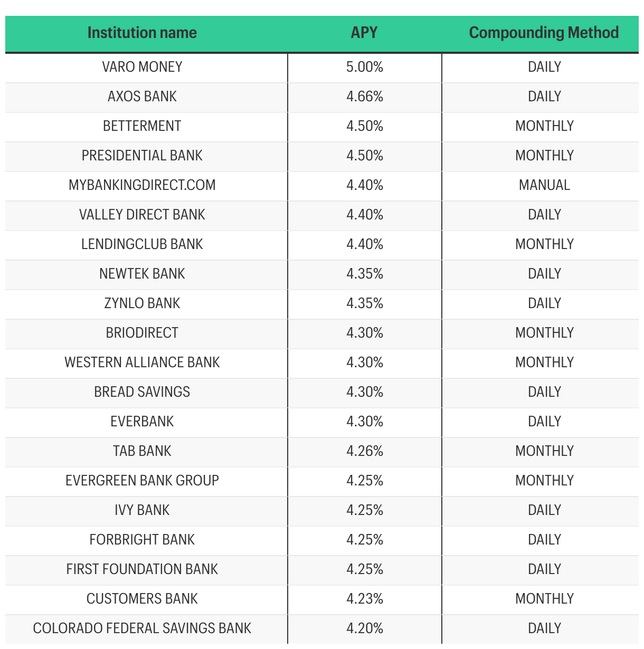Select the AXOS BANK row name

click(x=142, y=97)
